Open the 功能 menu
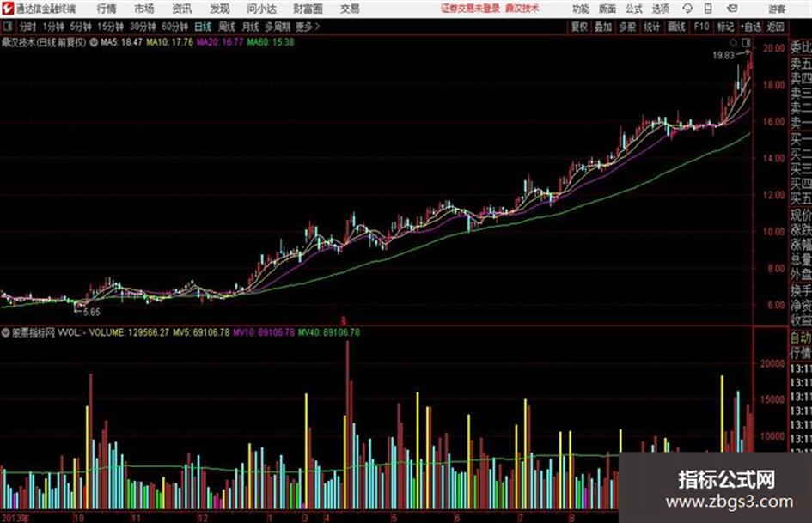812x523 pixels. click(581, 9)
